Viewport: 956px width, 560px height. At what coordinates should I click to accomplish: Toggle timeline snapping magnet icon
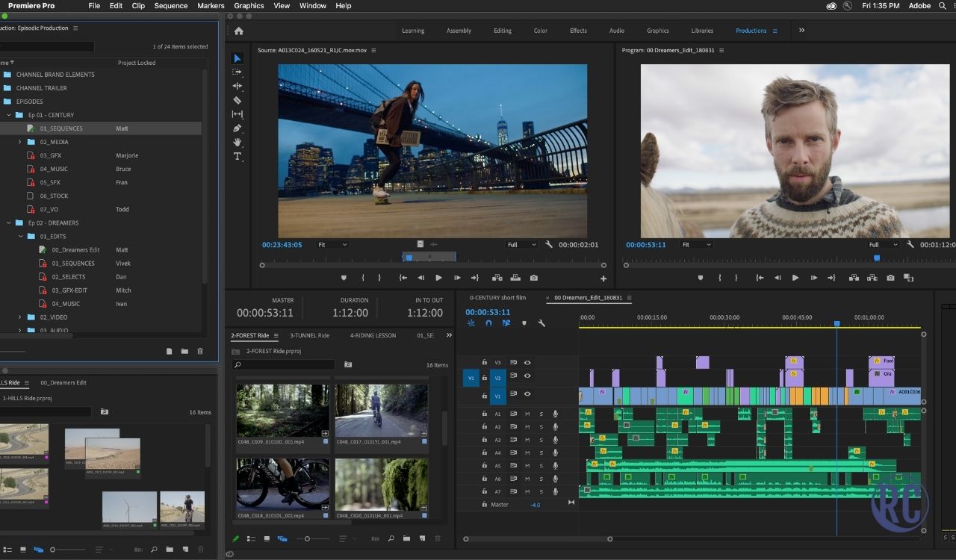click(x=488, y=323)
